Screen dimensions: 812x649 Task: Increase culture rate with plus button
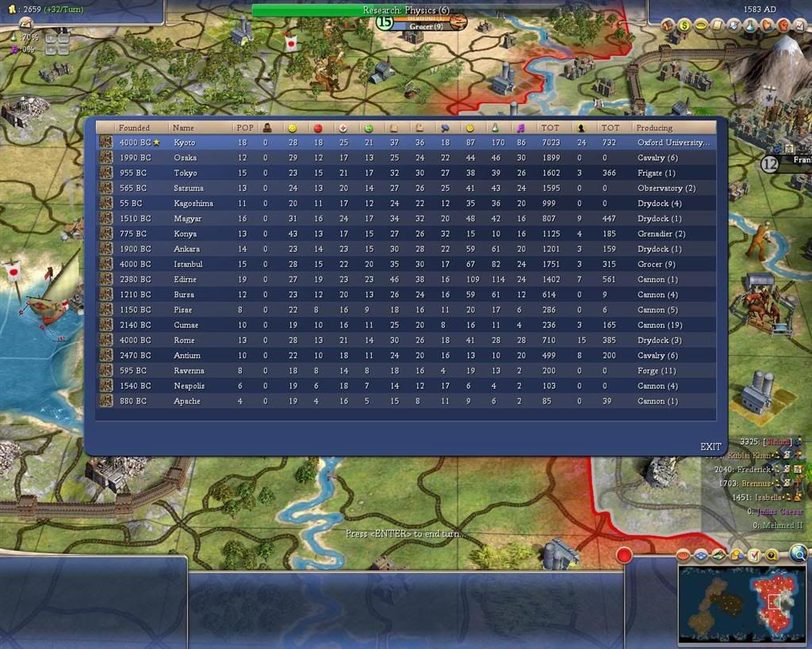51,50
